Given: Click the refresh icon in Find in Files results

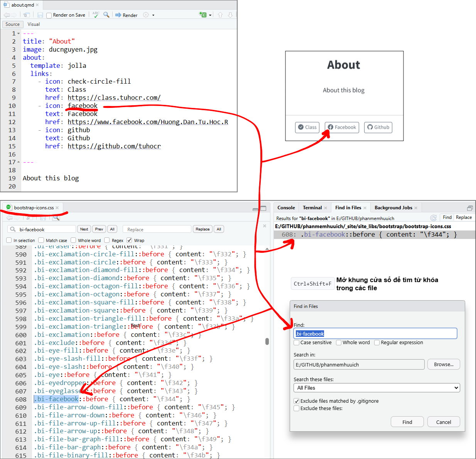Looking at the screenshot, I should click(x=433, y=218).
